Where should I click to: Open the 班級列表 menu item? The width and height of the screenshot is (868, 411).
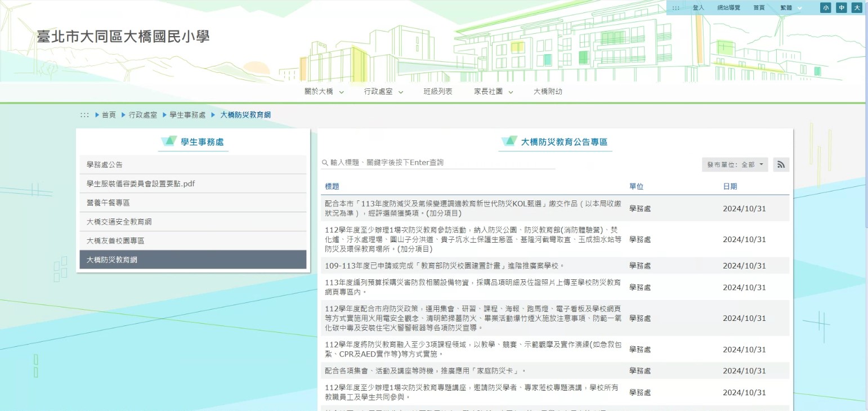438,92
